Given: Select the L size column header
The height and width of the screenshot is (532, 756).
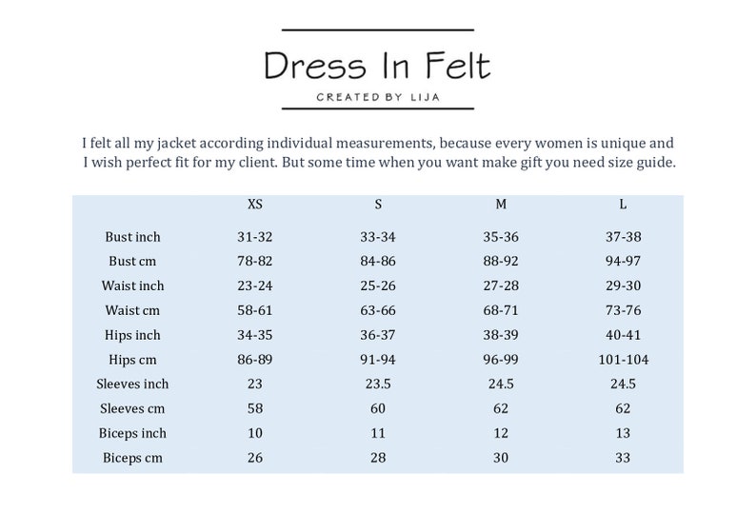Looking at the screenshot, I should tap(623, 205).
